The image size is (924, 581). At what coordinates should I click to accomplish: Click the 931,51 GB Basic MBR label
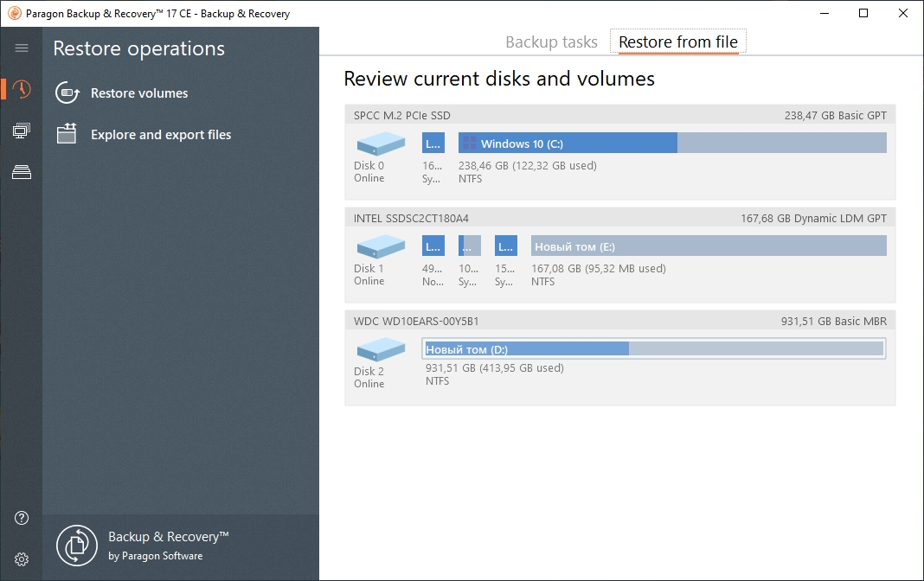point(834,322)
